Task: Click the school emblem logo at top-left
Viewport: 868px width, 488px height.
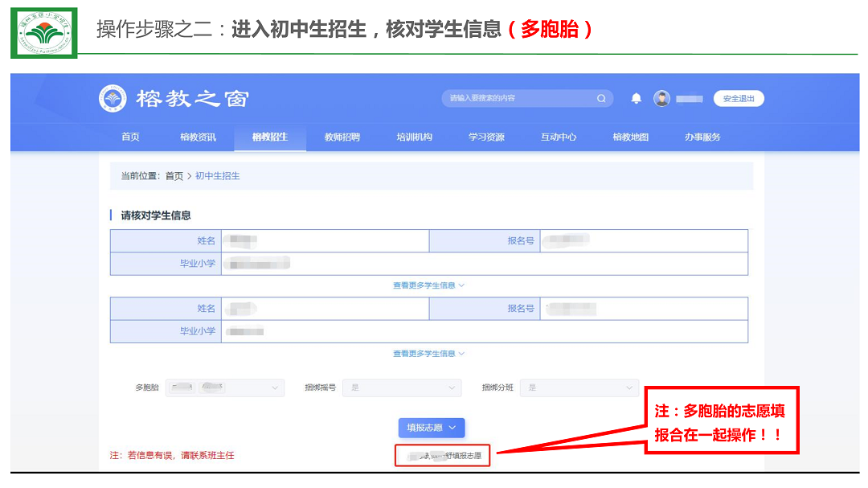Action: [44, 32]
